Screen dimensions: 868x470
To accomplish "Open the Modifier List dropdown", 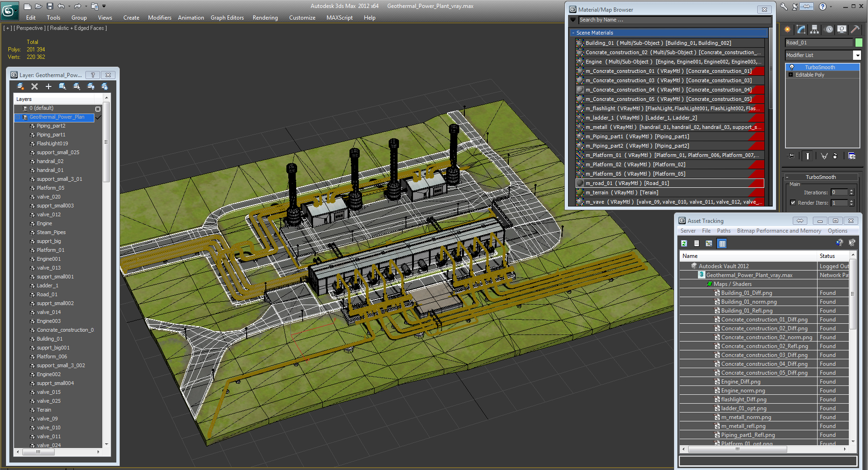I will click(x=857, y=55).
